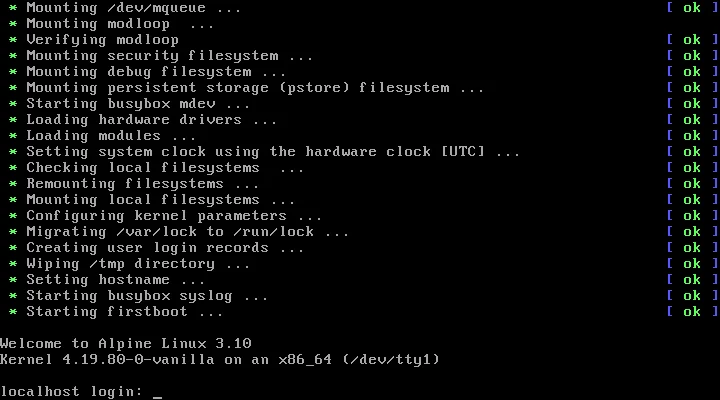Click the "Setting system clock" line
720x400 pixels.
tap(272, 152)
